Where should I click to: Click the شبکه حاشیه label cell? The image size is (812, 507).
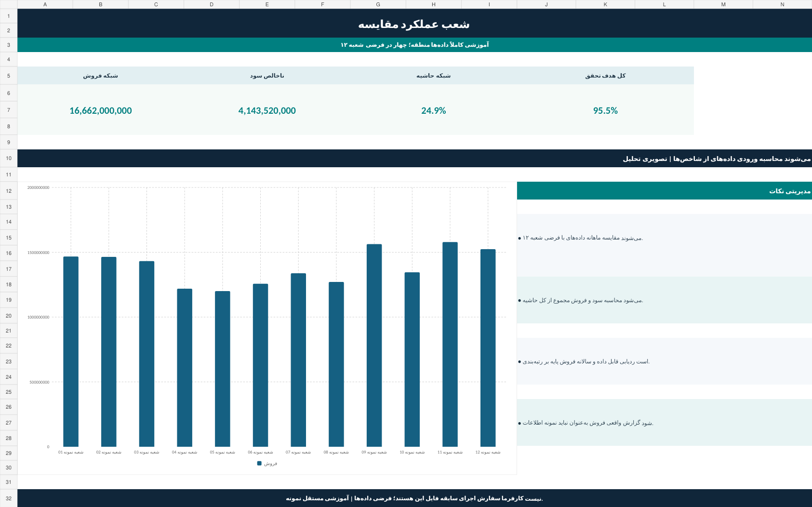434,76
